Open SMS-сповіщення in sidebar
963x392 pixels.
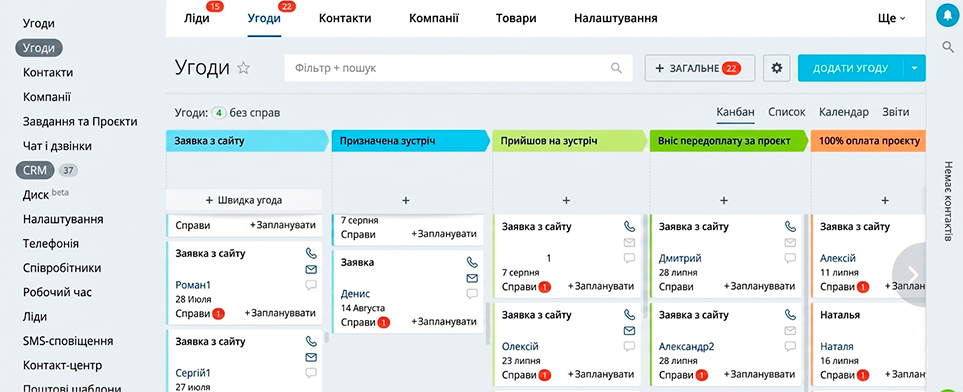pyautogui.click(x=68, y=341)
